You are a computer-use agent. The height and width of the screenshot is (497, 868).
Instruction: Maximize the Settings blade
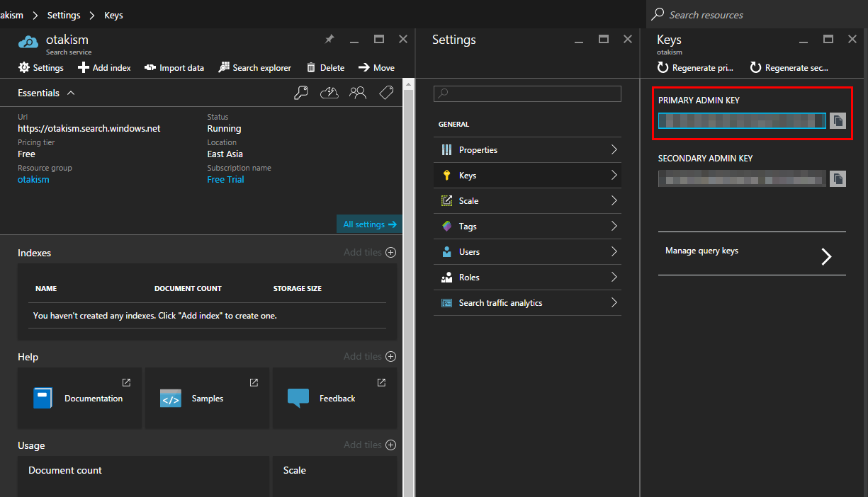coord(604,40)
